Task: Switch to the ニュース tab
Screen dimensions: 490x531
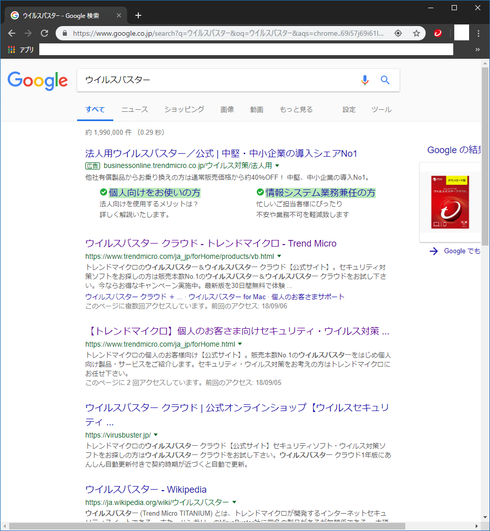Action: [x=135, y=109]
